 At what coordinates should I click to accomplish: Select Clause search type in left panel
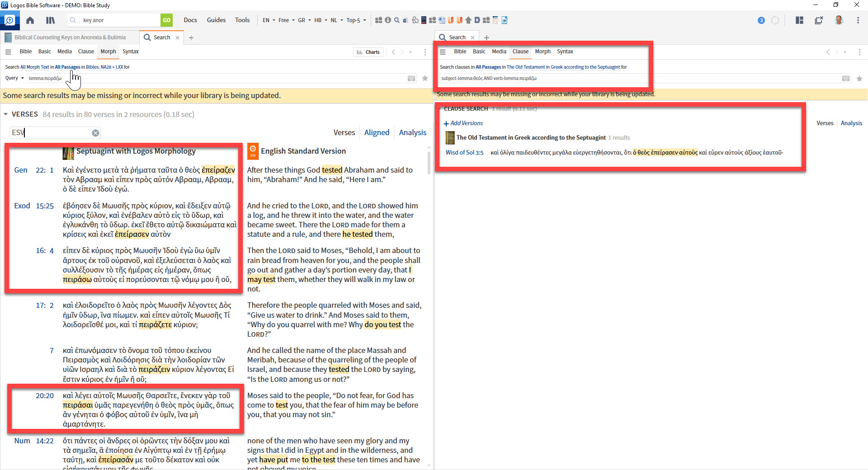86,52
